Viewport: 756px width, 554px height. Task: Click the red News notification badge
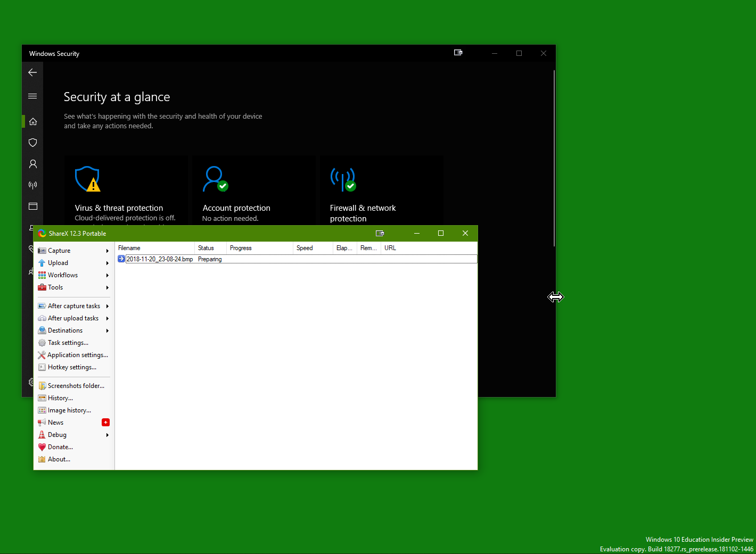pos(105,423)
